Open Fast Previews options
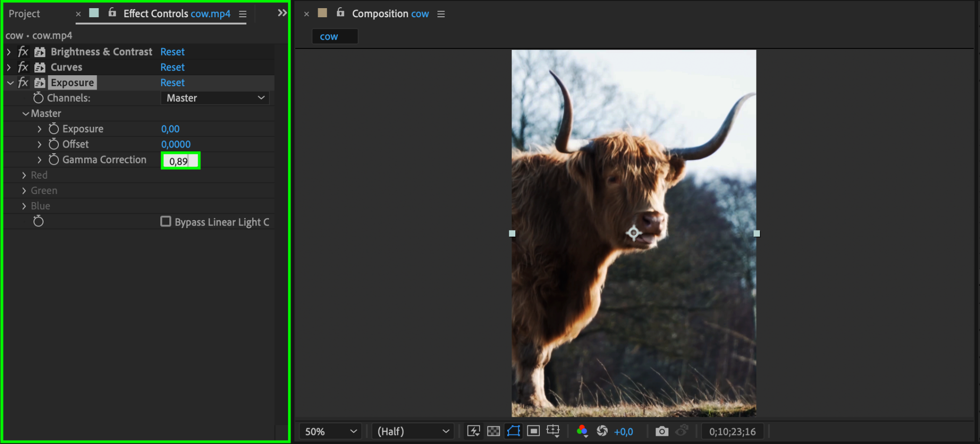This screenshot has height=444, width=980. coord(473,431)
